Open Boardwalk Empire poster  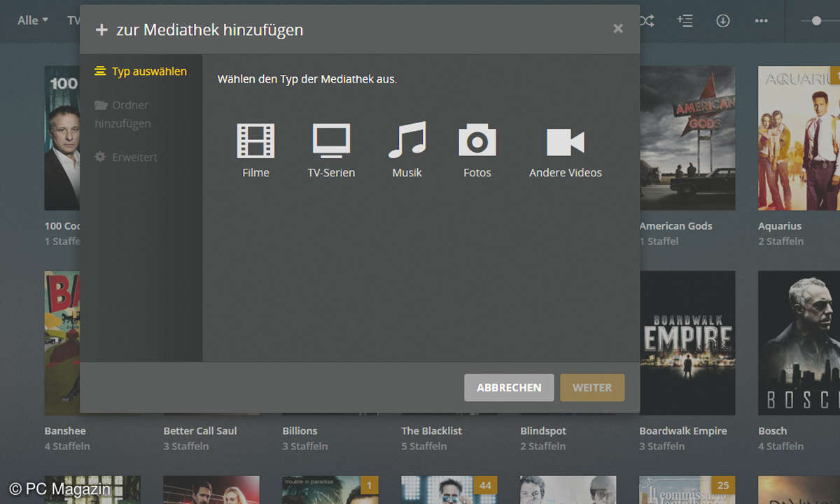point(687,343)
